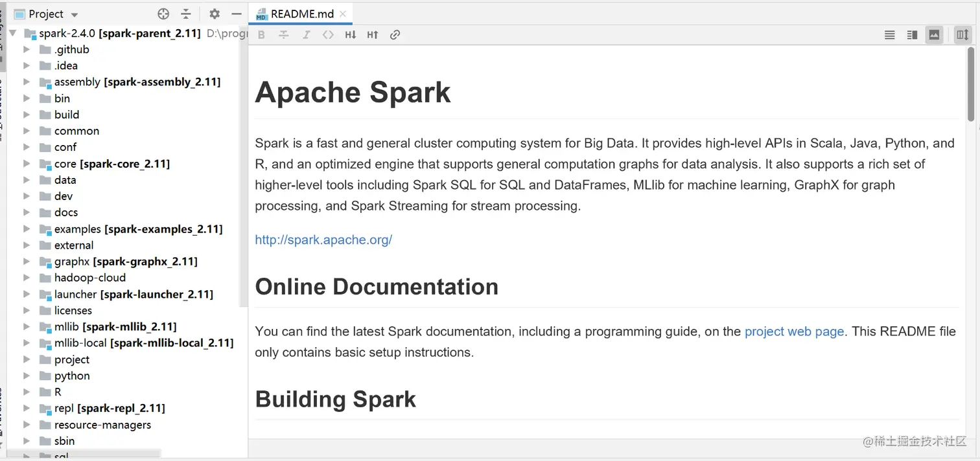Locate the opened file with the crosshair icon
980x461 pixels.
(163, 14)
